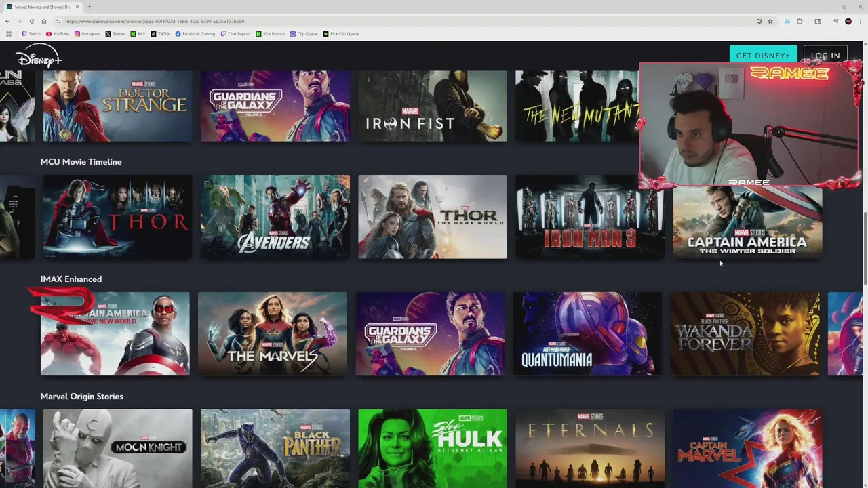Click the install app icon in address bar
The image size is (868, 488).
coord(759,21)
